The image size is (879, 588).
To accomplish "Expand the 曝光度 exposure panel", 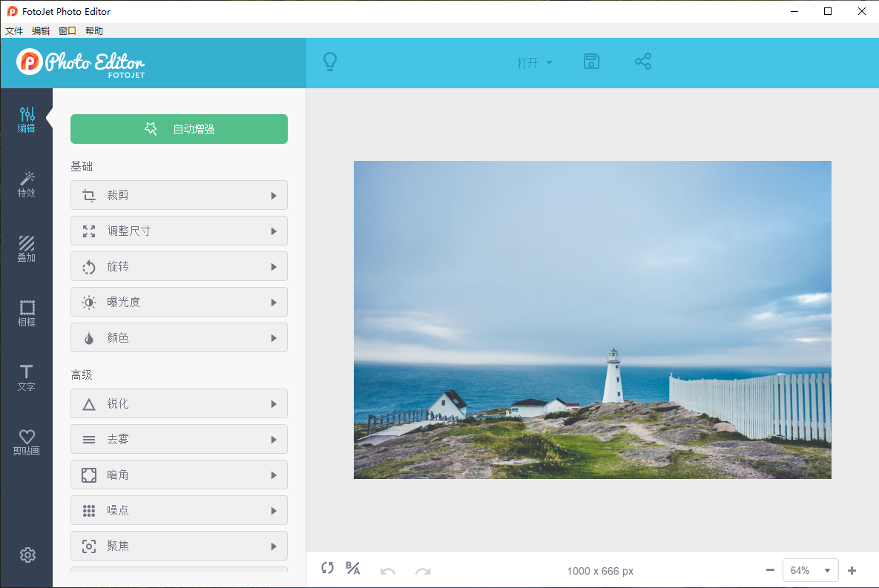I will point(179,302).
